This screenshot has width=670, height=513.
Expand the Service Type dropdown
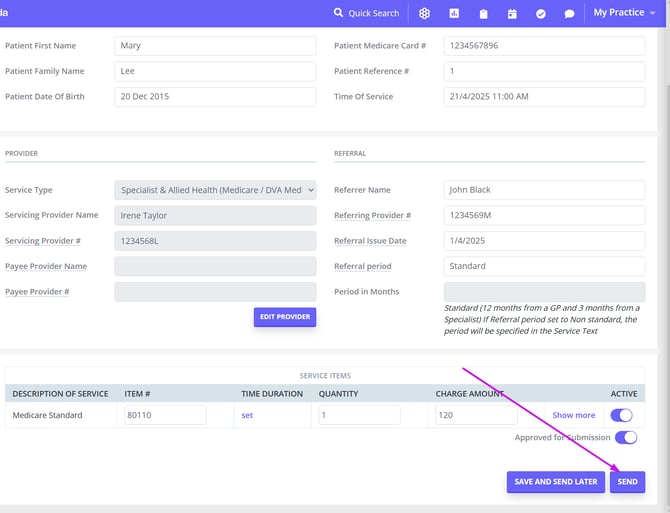[x=215, y=190]
